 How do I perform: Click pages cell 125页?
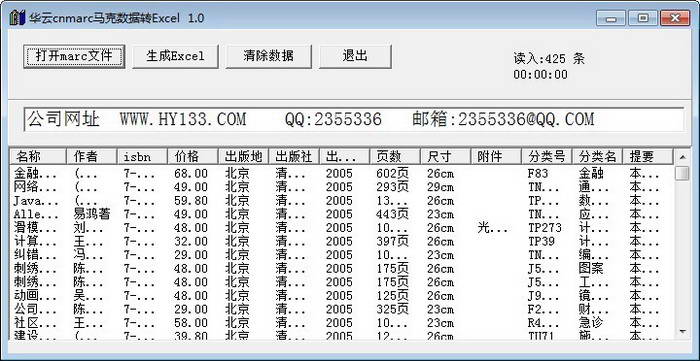point(392,295)
